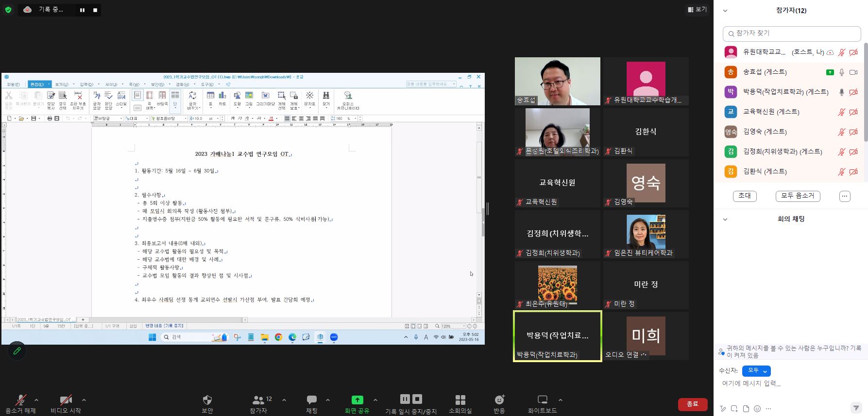Open the 화이트보드 whiteboard
The image size is (868, 416).
[x=542, y=400]
